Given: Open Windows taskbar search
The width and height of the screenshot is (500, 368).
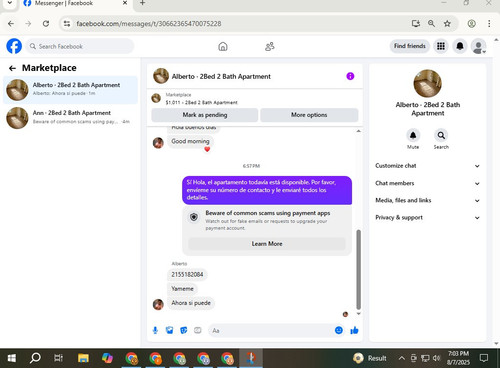Looking at the screenshot, I should click(35, 358).
